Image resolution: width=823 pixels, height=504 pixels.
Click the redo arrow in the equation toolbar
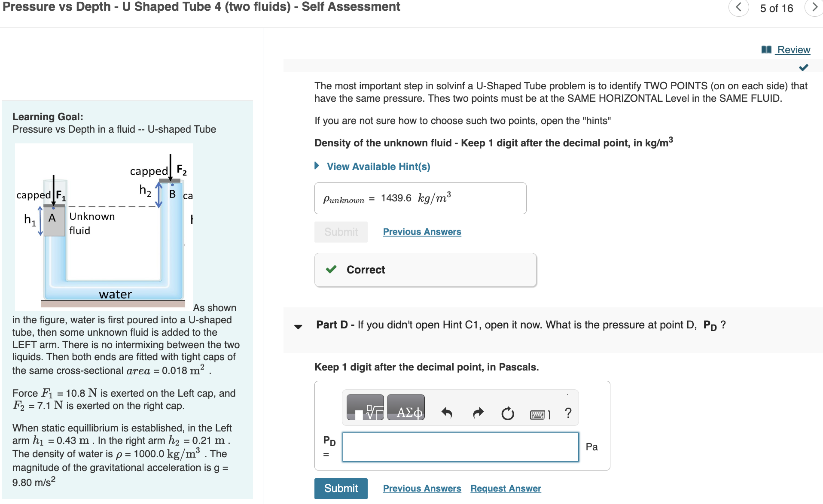(x=478, y=413)
